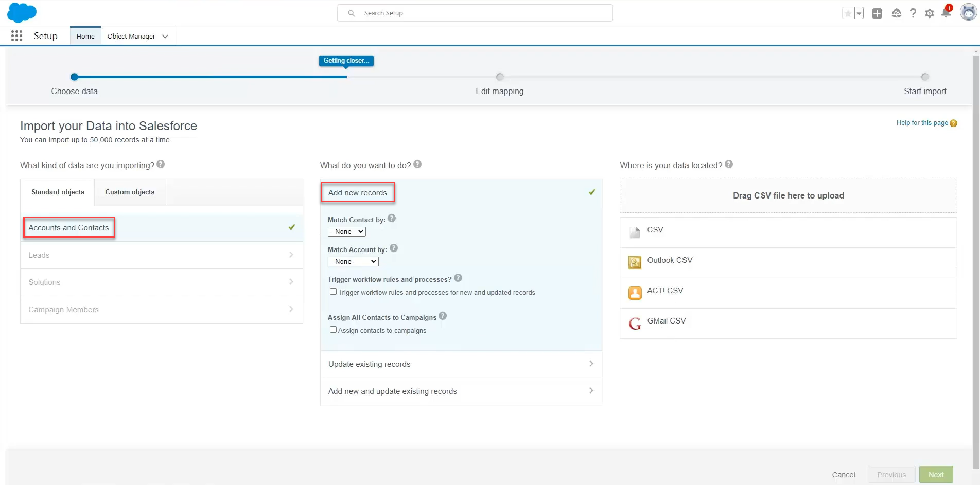This screenshot has height=485, width=980.
Task: Click the Salesforce cloud logo
Action: click(x=22, y=12)
